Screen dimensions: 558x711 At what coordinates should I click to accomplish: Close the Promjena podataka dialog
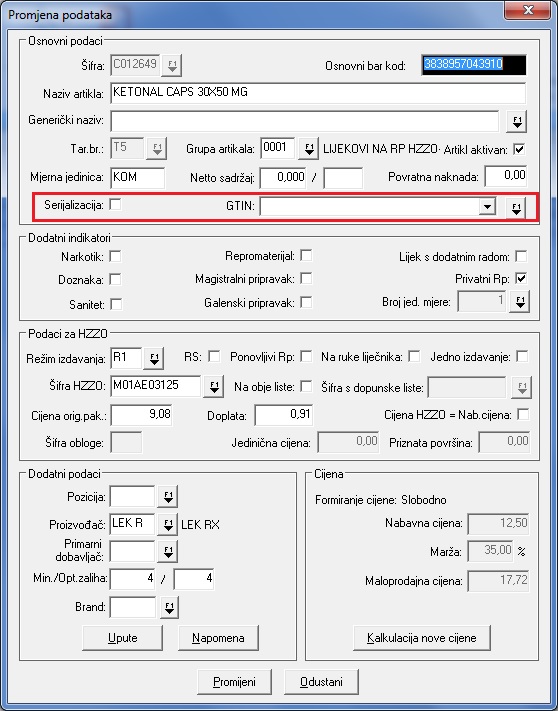(x=528, y=10)
